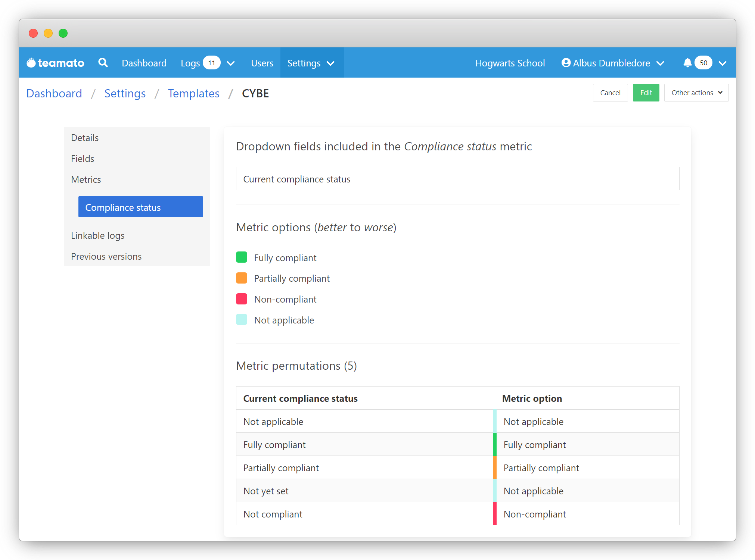Click Fully compliant cell in first column
This screenshot has height=560, width=755.
(x=365, y=444)
